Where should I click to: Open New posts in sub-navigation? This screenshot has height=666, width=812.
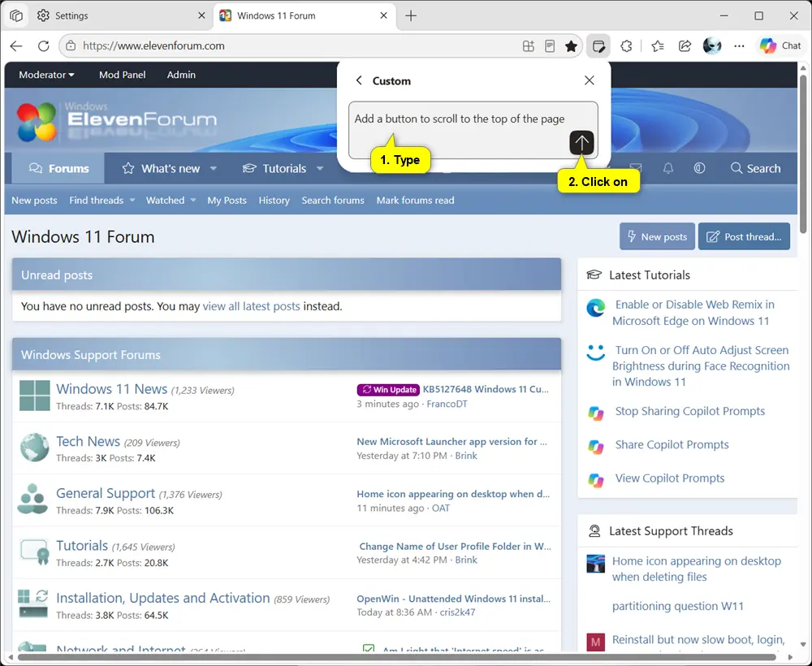[34, 201]
